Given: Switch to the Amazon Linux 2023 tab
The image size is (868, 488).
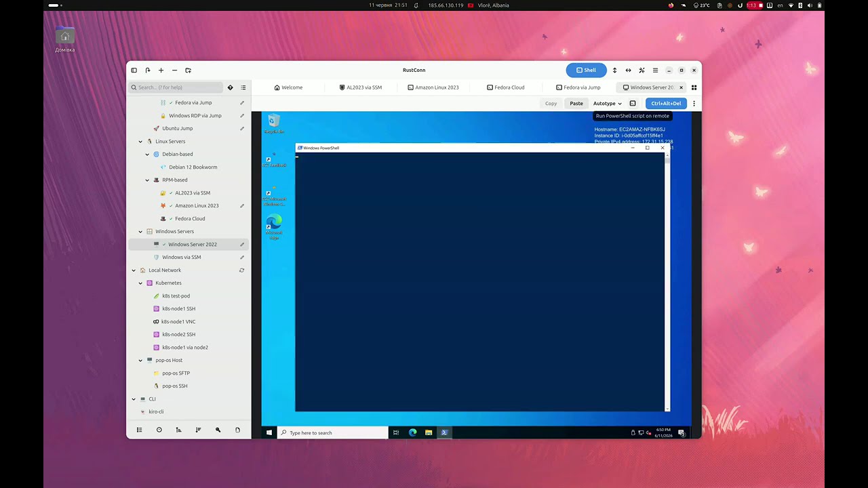Looking at the screenshot, I should pyautogui.click(x=433, y=87).
